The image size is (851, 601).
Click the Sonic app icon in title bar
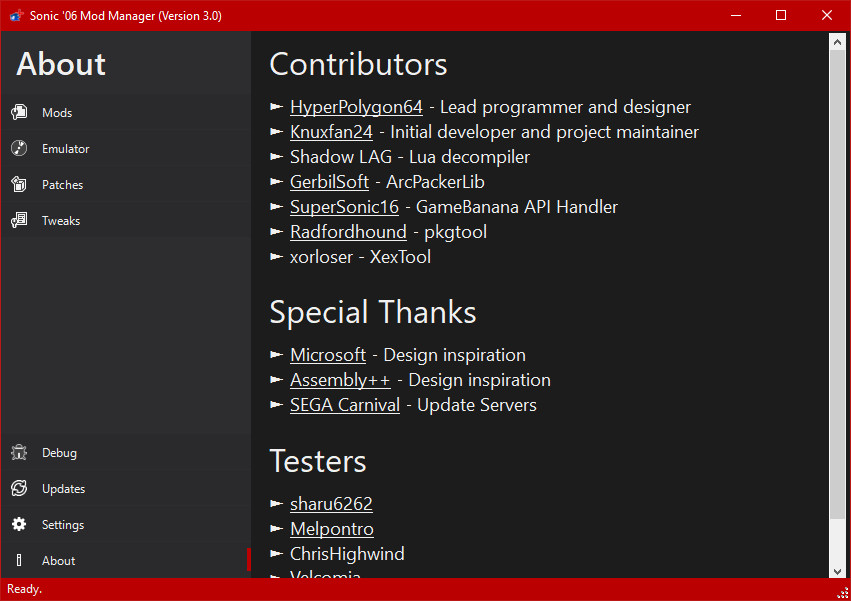16,15
